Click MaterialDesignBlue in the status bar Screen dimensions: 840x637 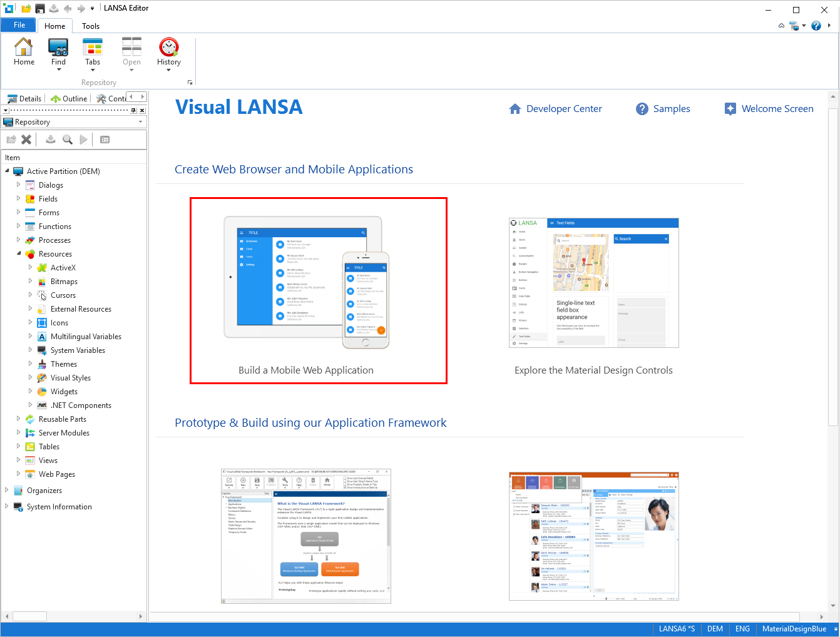click(794, 629)
